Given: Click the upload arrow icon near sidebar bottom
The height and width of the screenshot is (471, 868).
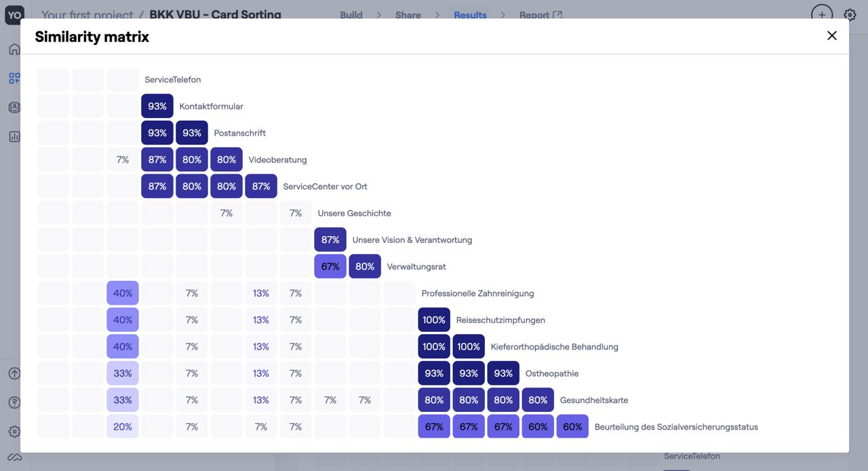Looking at the screenshot, I should pyautogui.click(x=14, y=373).
